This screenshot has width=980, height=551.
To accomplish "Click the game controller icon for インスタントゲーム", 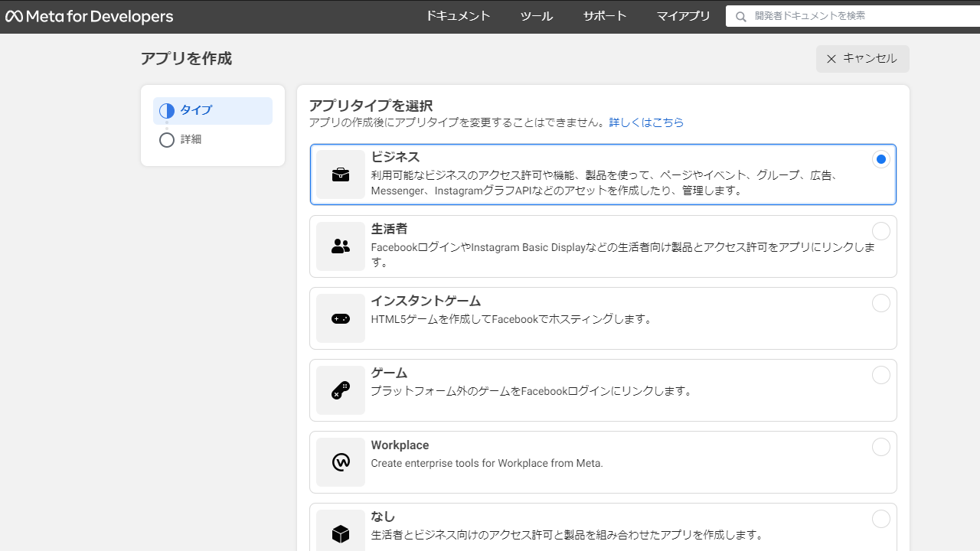I will click(x=340, y=318).
